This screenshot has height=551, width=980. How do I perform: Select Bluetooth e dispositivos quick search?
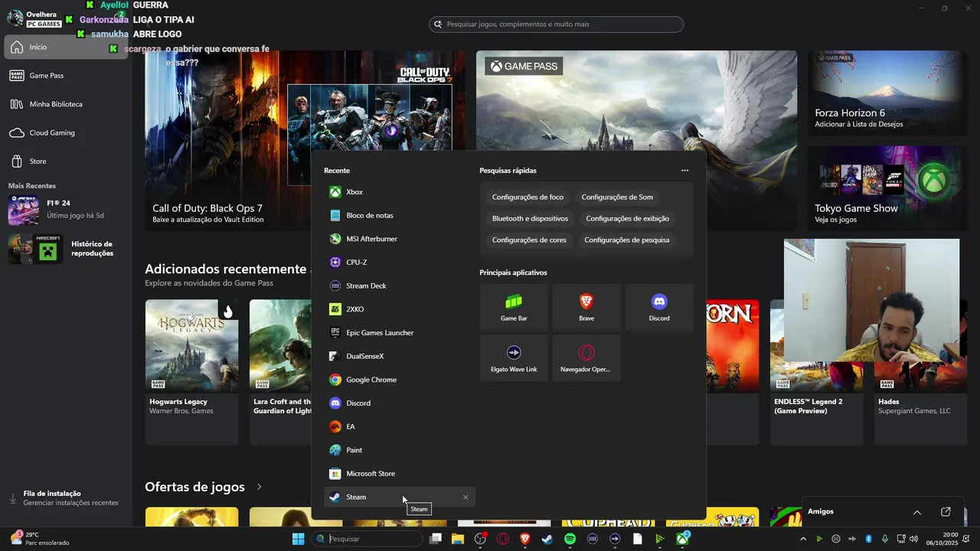pos(530,219)
